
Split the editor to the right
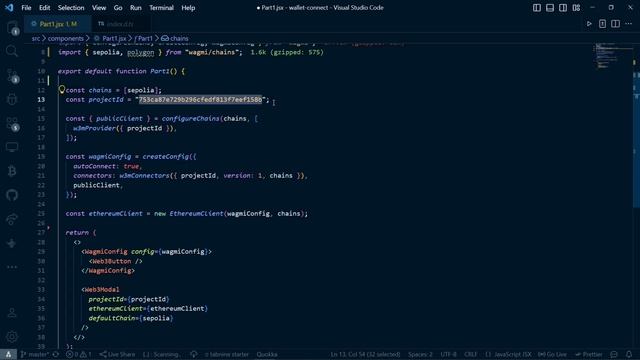coord(616,24)
